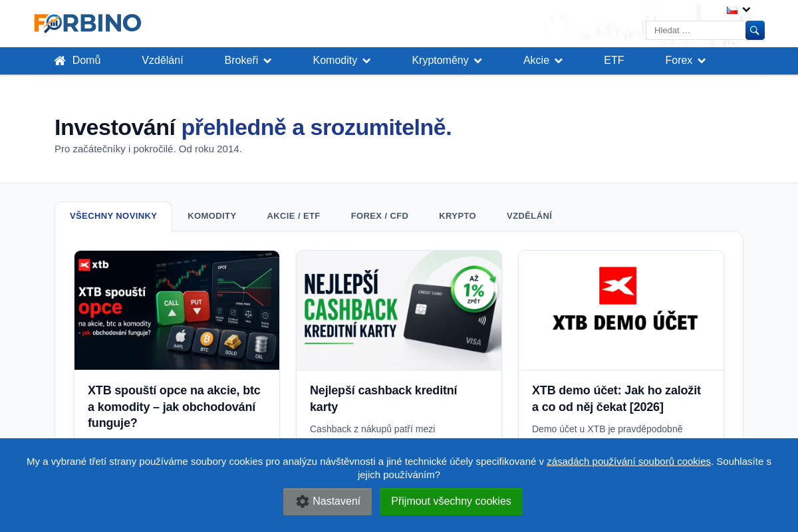Click the Forbino logo
Screen dimensions: 798x532
pyautogui.click(x=88, y=23)
